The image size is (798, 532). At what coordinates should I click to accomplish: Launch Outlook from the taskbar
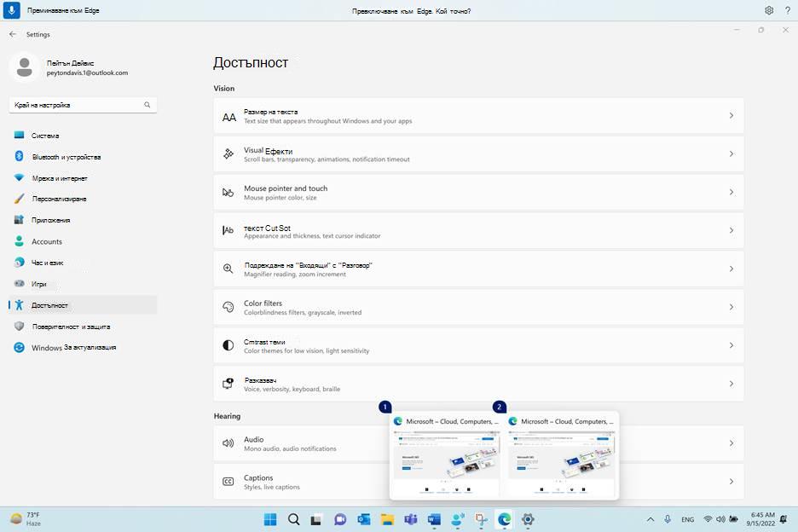click(364, 519)
